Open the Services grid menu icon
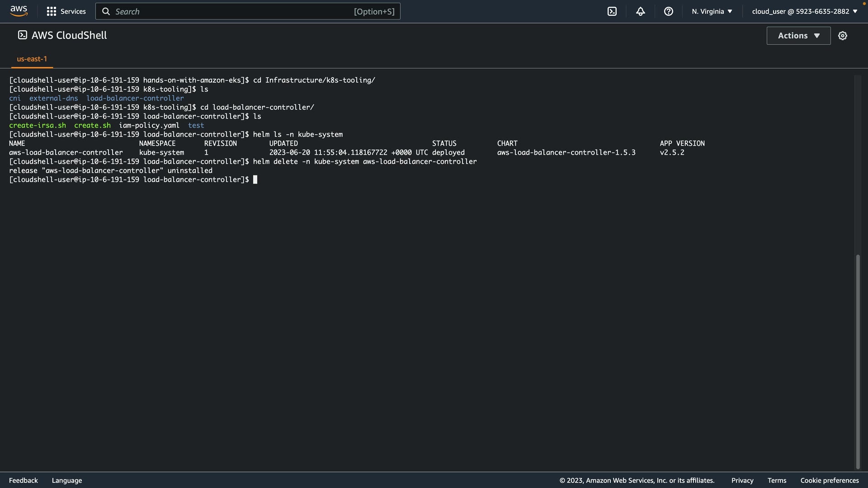The image size is (868, 488). click(x=52, y=11)
